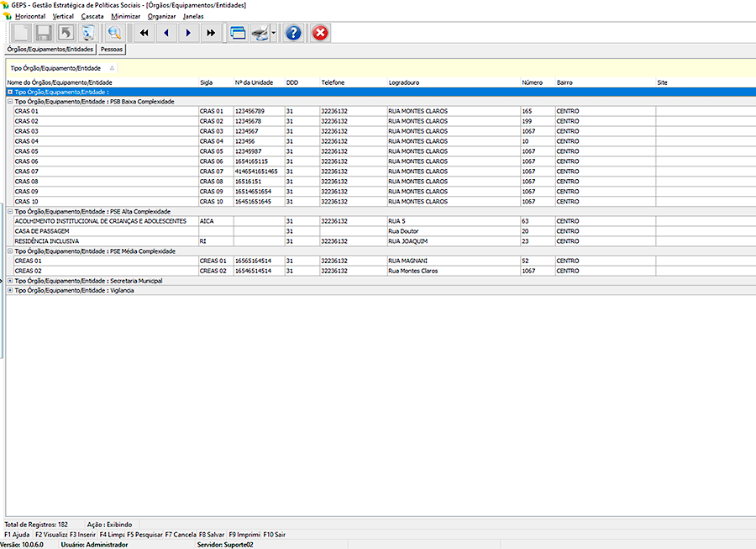Viewport: 756px width, 549px height.
Task: Sort by the Logradouro column header
Action: [x=454, y=82]
